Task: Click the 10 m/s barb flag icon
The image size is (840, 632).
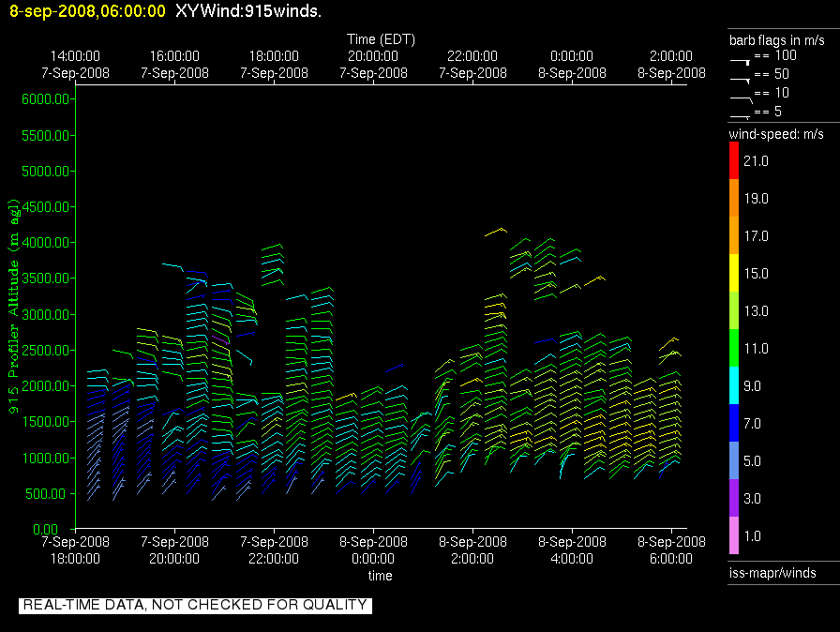Action: click(742, 99)
